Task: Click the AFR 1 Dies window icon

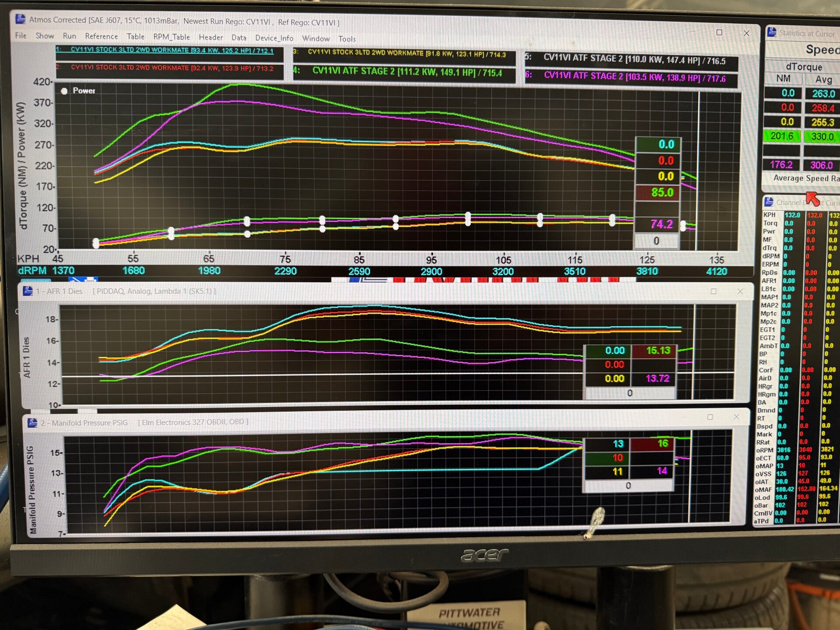Action: [28, 291]
